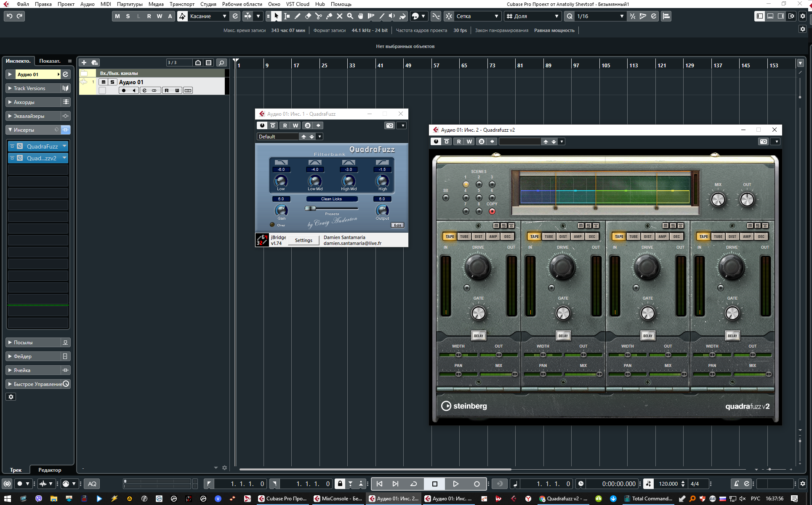Screen dimensions: 812x505
Task: Select the Object Selection arrow tool
Action: coord(276,16)
